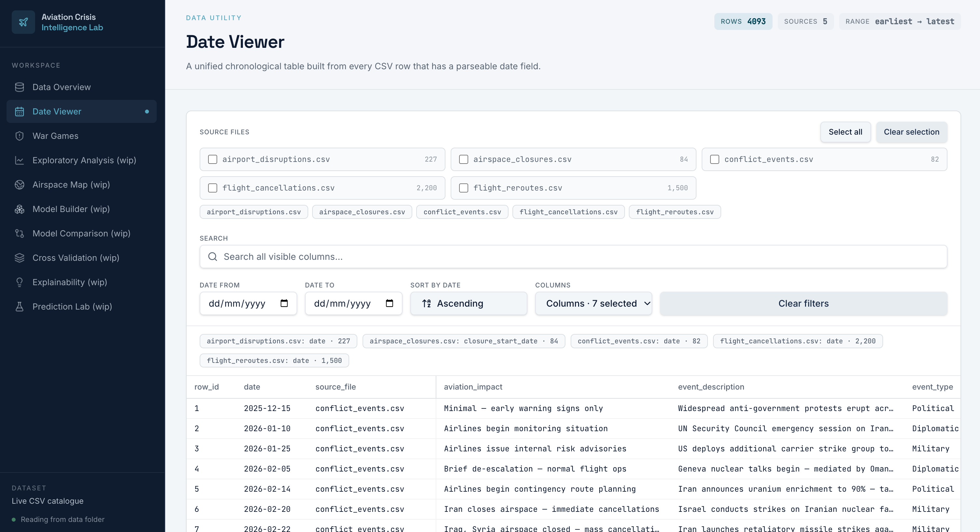Click the War Games shield icon
Viewport: 980px width, 532px height.
tap(20, 136)
